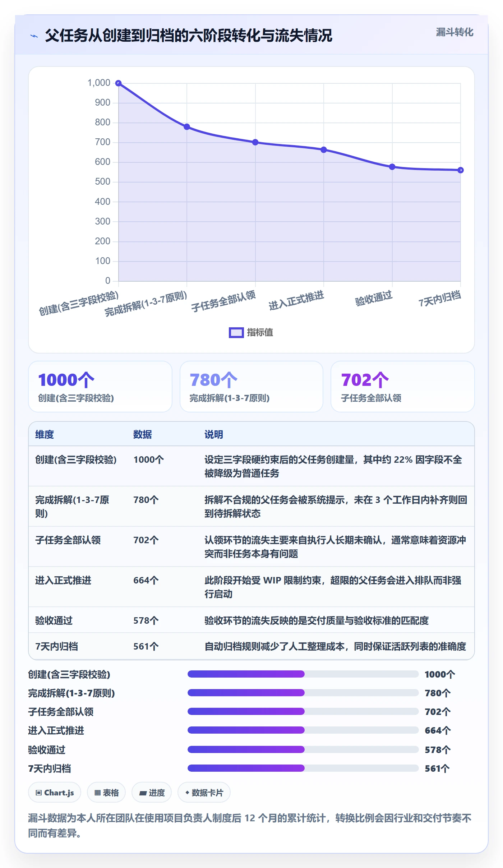Click the 表格 tag chip
503x868 pixels.
(106, 792)
